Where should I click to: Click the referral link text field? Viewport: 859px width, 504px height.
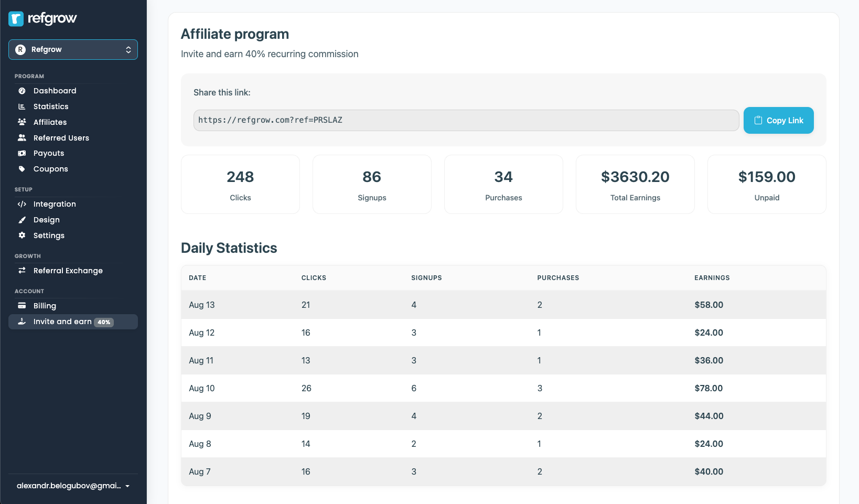[466, 120]
